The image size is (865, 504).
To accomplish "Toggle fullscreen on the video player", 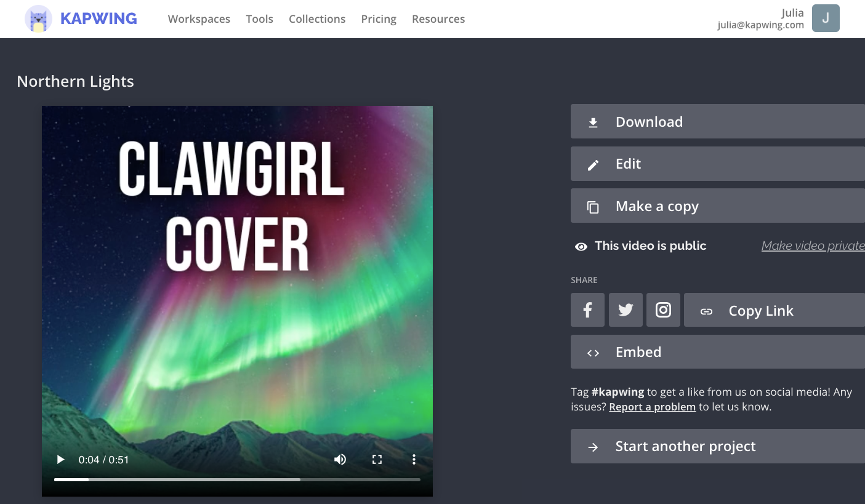I will pos(377,459).
